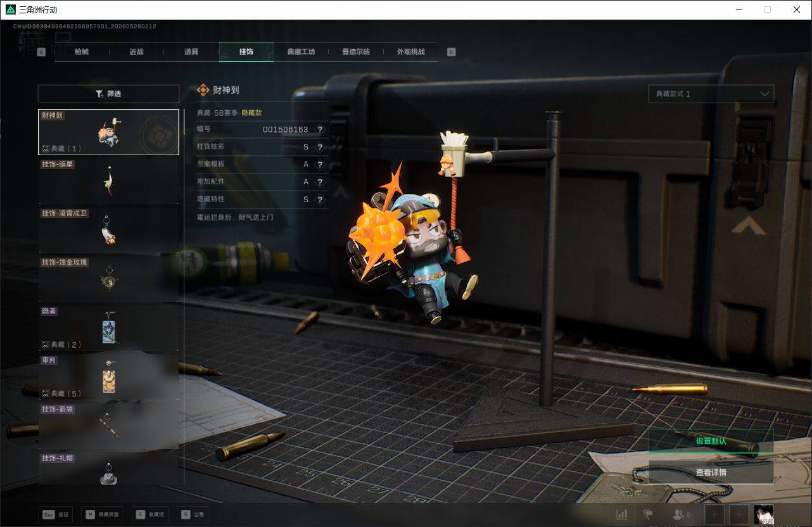Click the second plus team slot

click(x=739, y=515)
